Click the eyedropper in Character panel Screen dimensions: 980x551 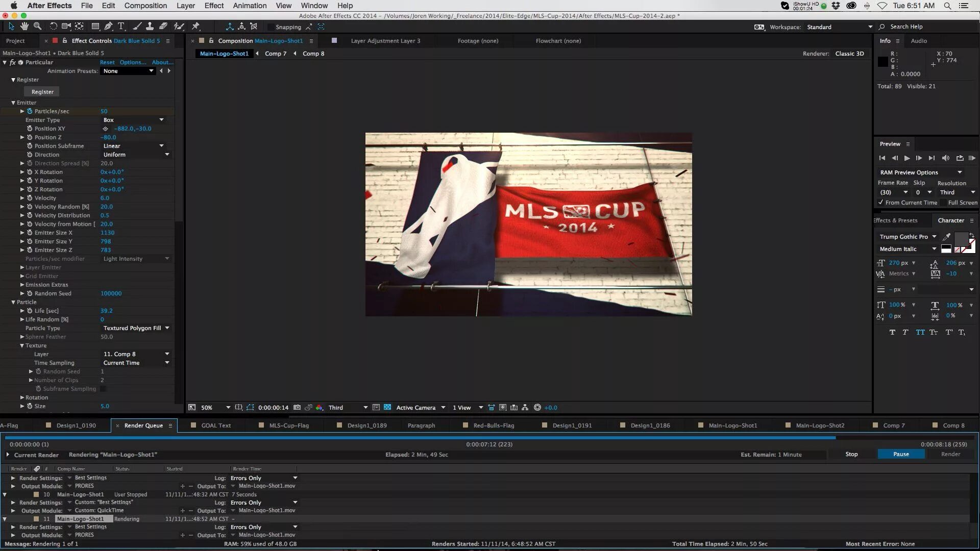point(947,237)
